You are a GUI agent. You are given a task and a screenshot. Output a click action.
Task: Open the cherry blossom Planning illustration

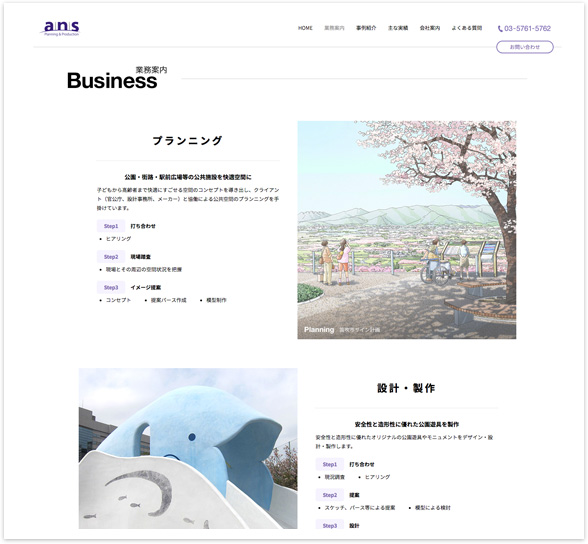click(406, 230)
